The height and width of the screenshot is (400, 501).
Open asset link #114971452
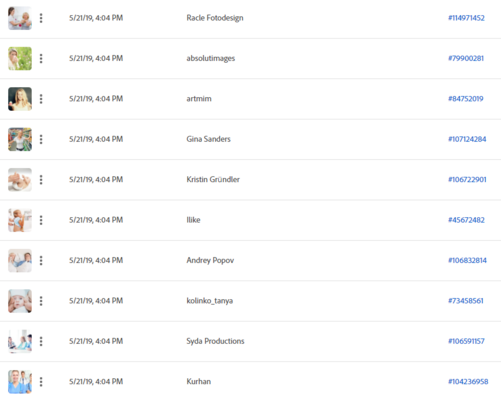click(466, 18)
